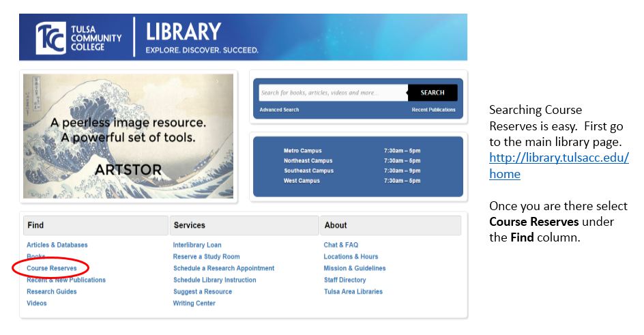Open the Interlibrary Loan link
Image resolution: width=644 pixels, height=335 pixels.
point(197,245)
